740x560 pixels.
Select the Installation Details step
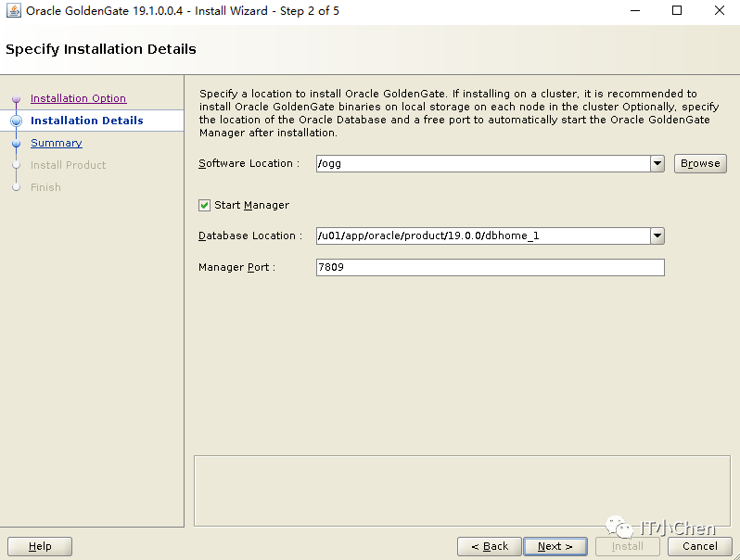point(87,121)
